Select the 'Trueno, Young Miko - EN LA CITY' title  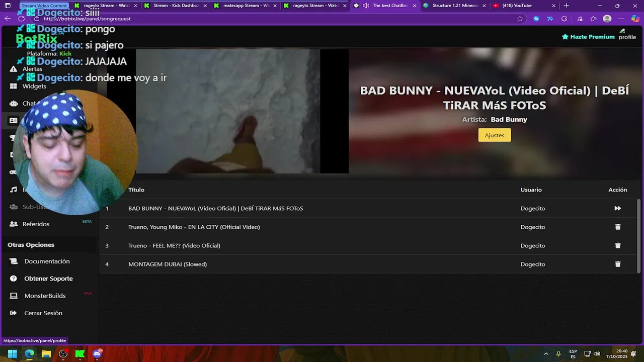coord(194,227)
